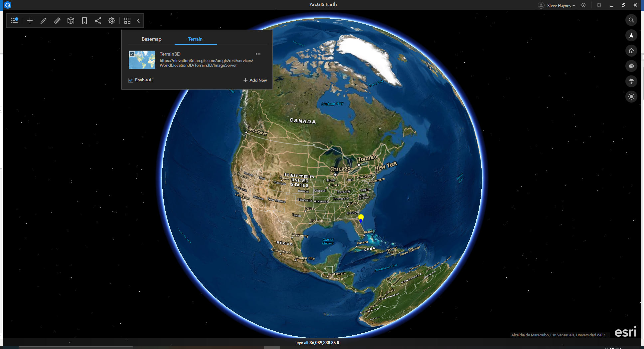Click the Mexico City label

pos(305,258)
